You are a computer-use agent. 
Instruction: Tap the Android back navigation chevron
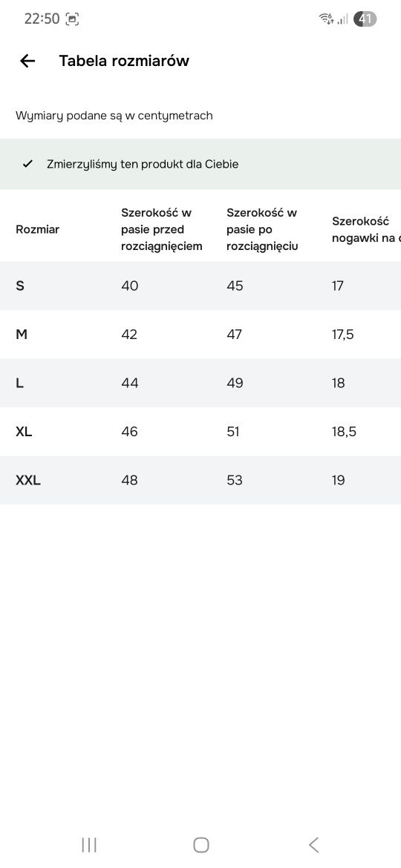click(x=313, y=845)
